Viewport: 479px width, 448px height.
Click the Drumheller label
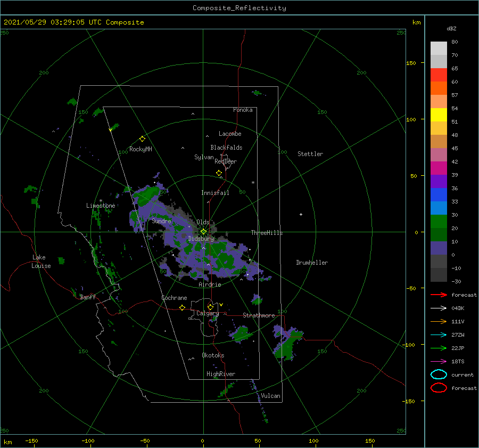pos(312,263)
